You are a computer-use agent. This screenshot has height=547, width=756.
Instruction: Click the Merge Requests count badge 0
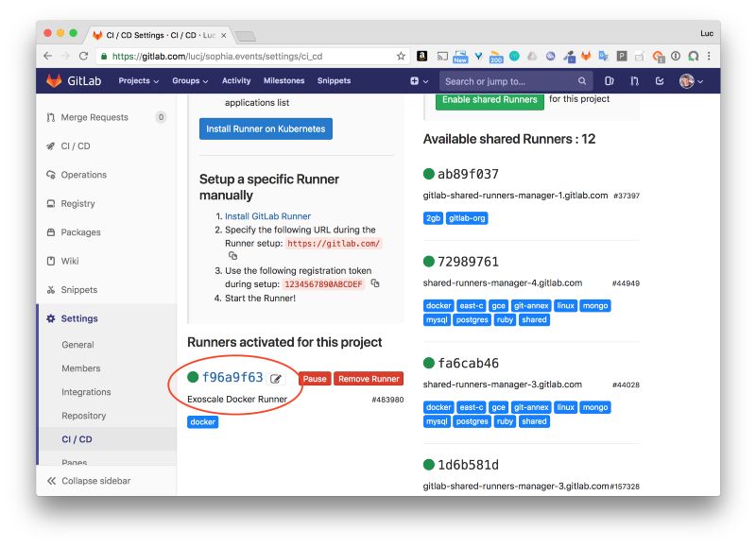161,117
